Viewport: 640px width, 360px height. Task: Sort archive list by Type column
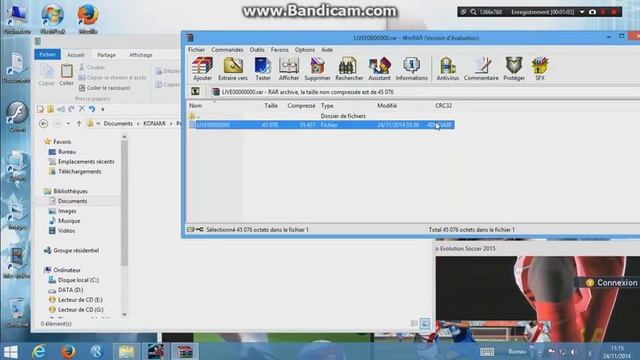(x=327, y=106)
